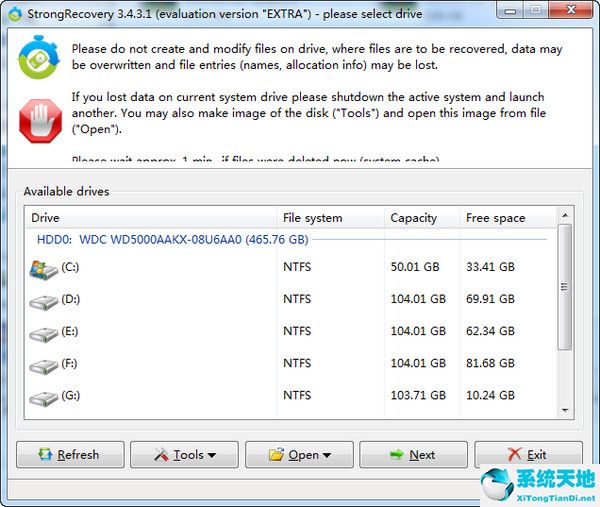Click the F: drive icon
The image size is (600, 507).
[44, 364]
